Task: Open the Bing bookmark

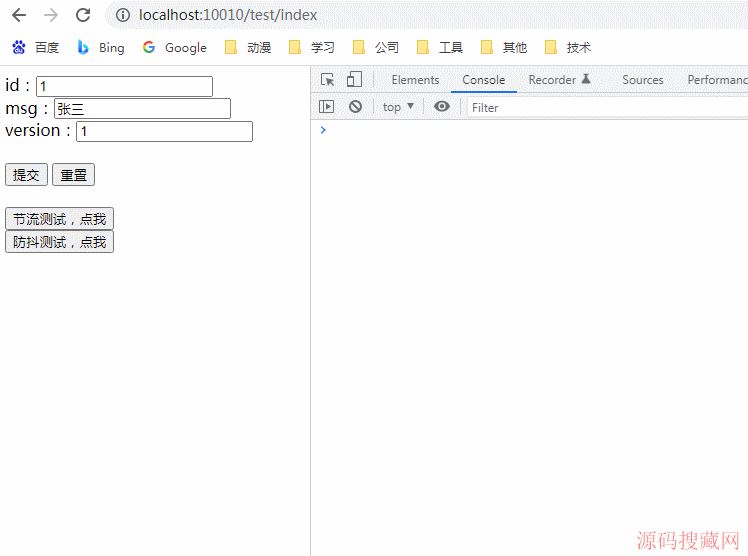Action: point(101,47)
